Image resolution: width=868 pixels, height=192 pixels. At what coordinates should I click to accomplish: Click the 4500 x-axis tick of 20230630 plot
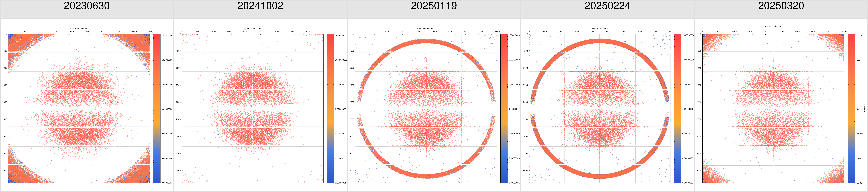(x=150, y=32)
